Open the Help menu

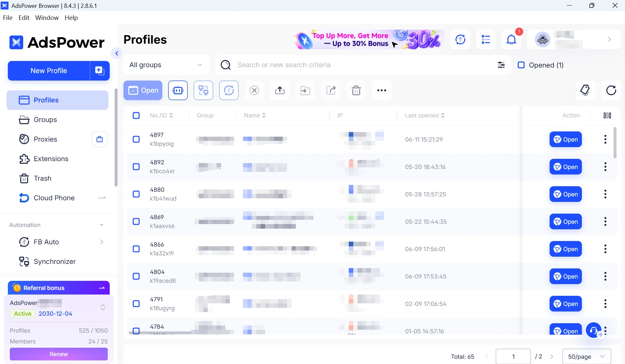71,18
